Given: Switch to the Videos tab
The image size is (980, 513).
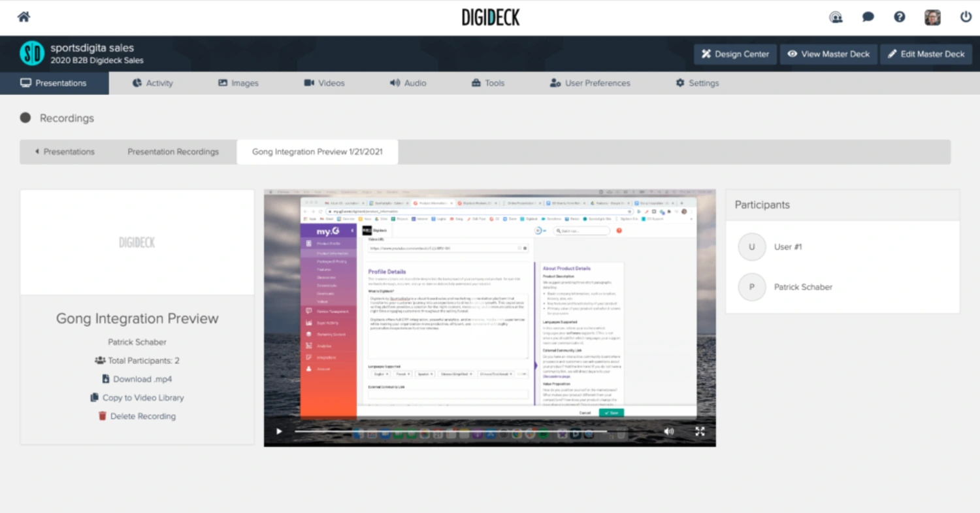Looking at the screenshot, I should 324,83.
